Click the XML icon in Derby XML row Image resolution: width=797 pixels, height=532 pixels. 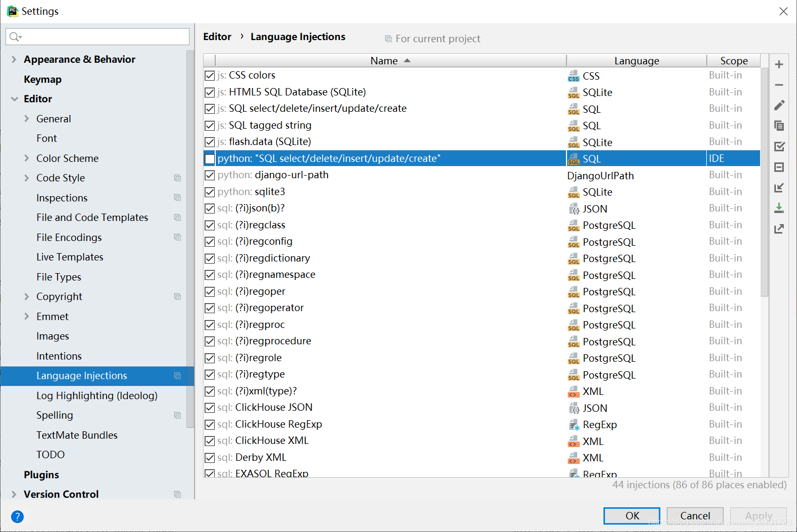coord(573,458)
